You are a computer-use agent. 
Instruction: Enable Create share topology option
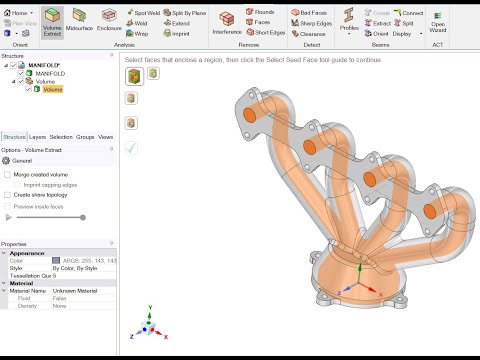7,195
